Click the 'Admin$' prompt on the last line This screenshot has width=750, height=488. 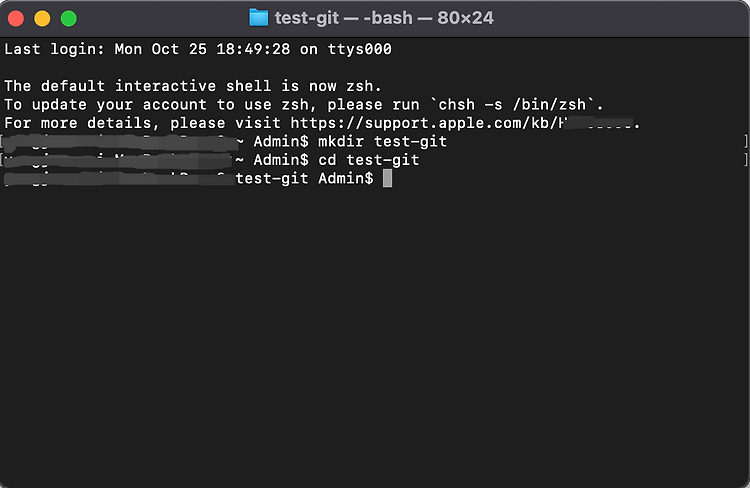(345, 178)
